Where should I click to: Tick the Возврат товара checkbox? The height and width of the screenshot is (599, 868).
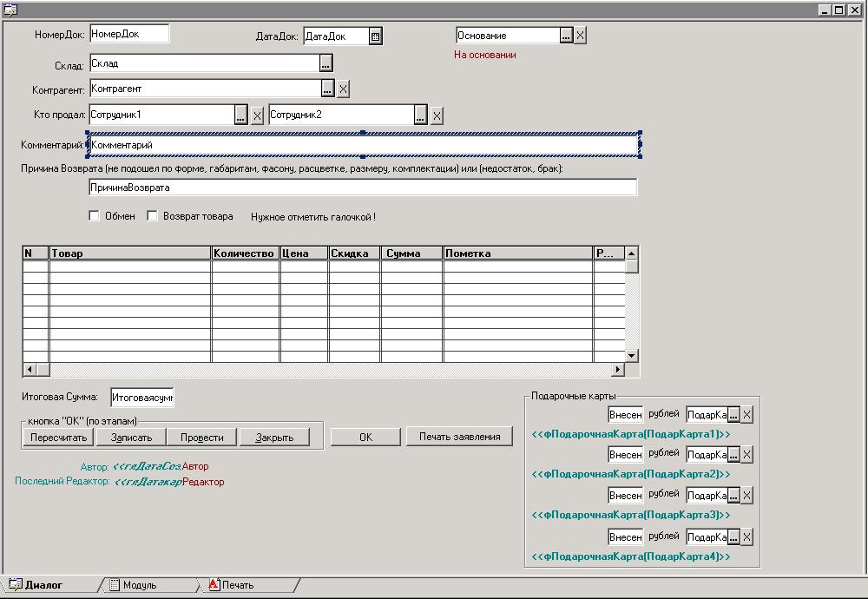[x=152, y=216]
